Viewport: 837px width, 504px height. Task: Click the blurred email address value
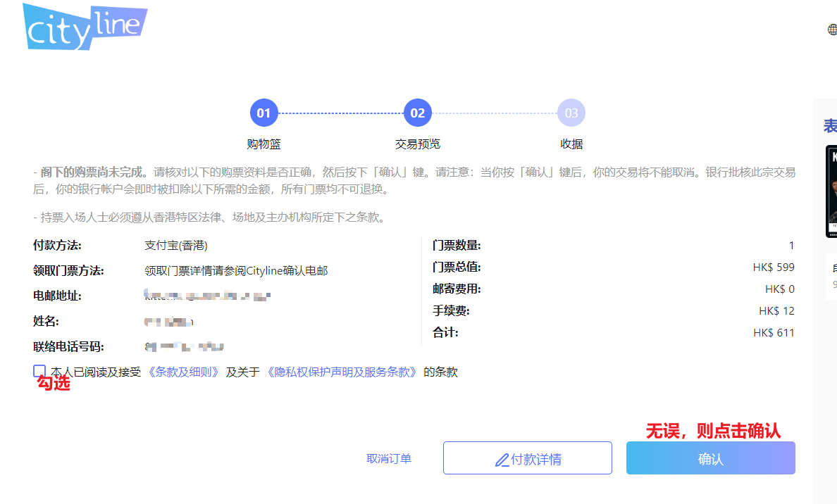click(208, 296)
